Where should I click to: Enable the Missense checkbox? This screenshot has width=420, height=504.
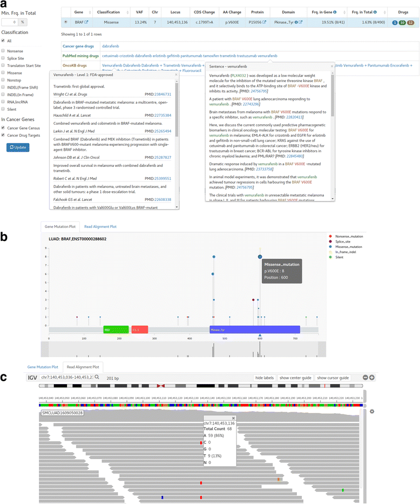point(3,72)
